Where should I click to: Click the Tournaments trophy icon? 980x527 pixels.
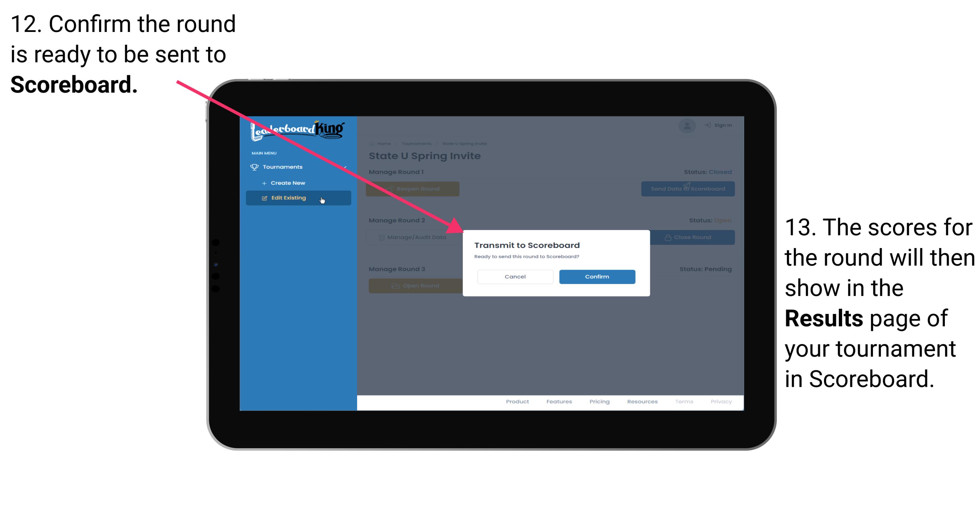tap(254, 166)
